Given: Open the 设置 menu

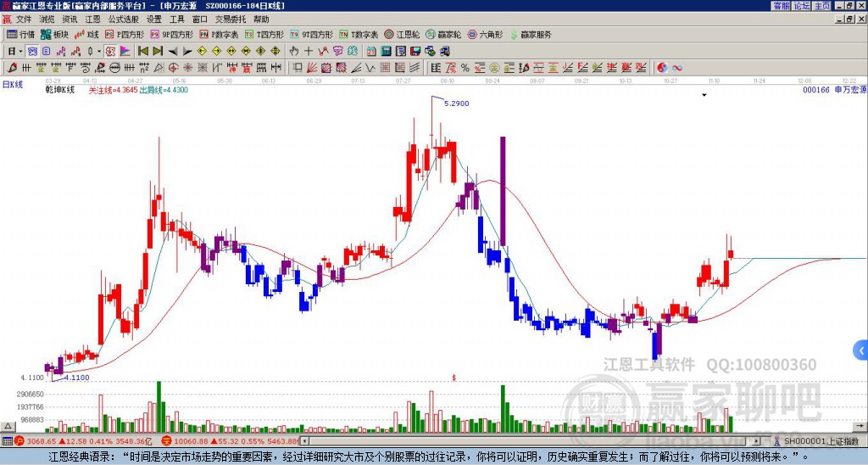Looking at the screenshot, I should click(154, 20).
